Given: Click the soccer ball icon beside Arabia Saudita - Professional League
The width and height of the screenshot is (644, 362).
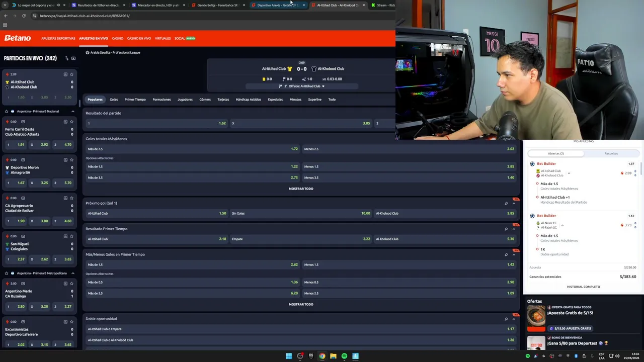Looking at the screenshot, I should pyautogui.click(x=88, y=52).
